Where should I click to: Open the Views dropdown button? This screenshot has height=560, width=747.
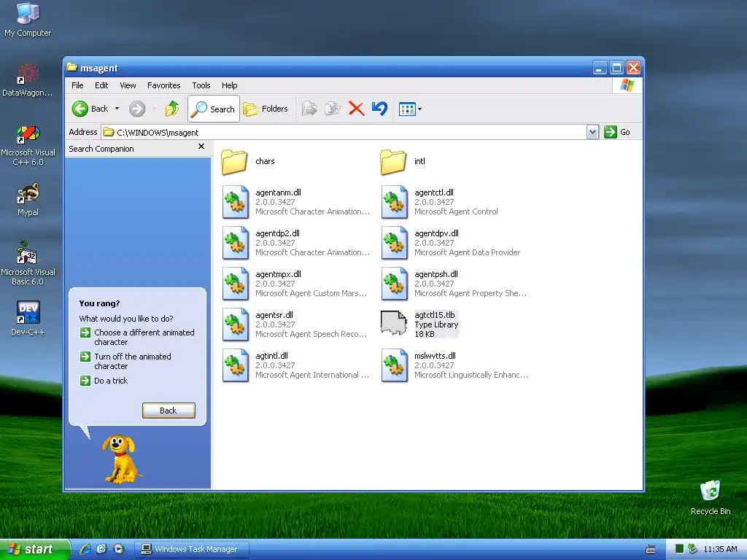click(410, 109)
